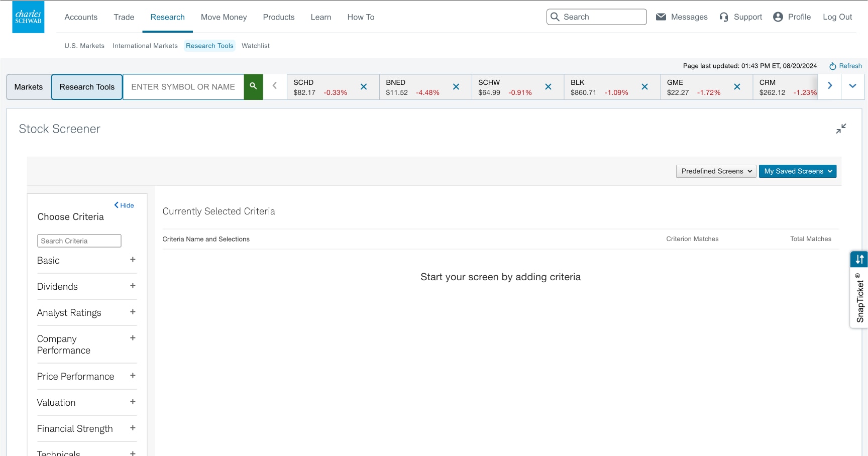
Task: Go to U.S. Markets sub-tab
Action: point(84,46)
